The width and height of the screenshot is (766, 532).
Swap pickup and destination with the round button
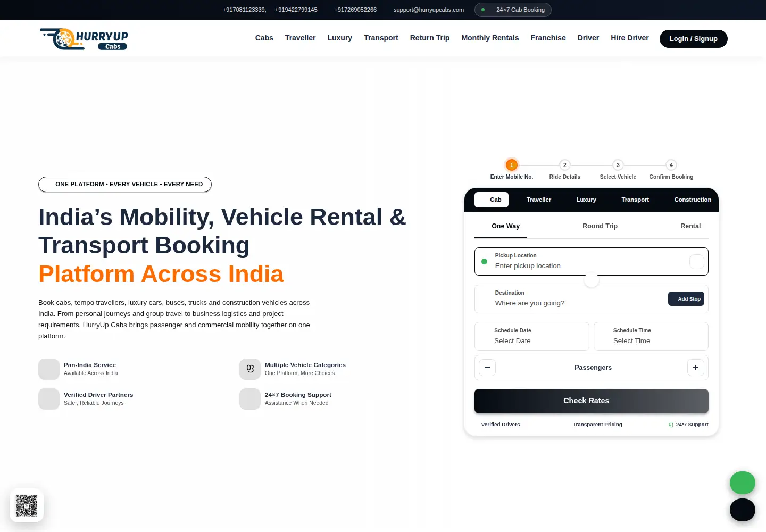point(592,280)
